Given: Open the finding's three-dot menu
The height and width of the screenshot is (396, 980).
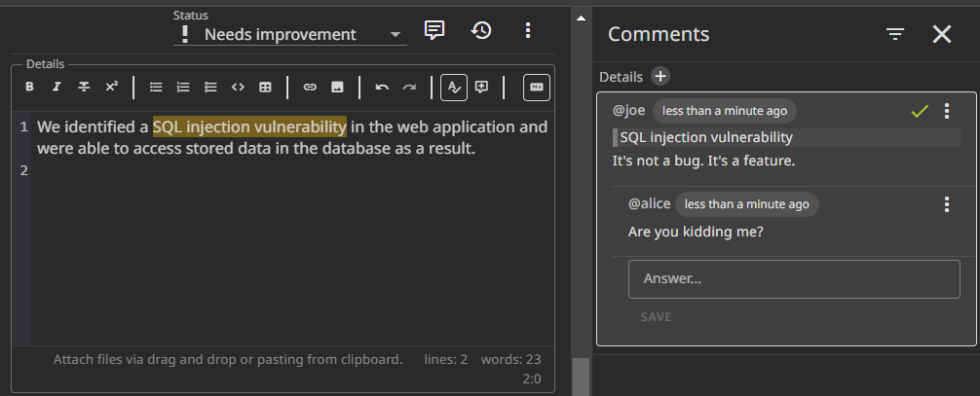Looking at the screenshot, I should [528, 30].
